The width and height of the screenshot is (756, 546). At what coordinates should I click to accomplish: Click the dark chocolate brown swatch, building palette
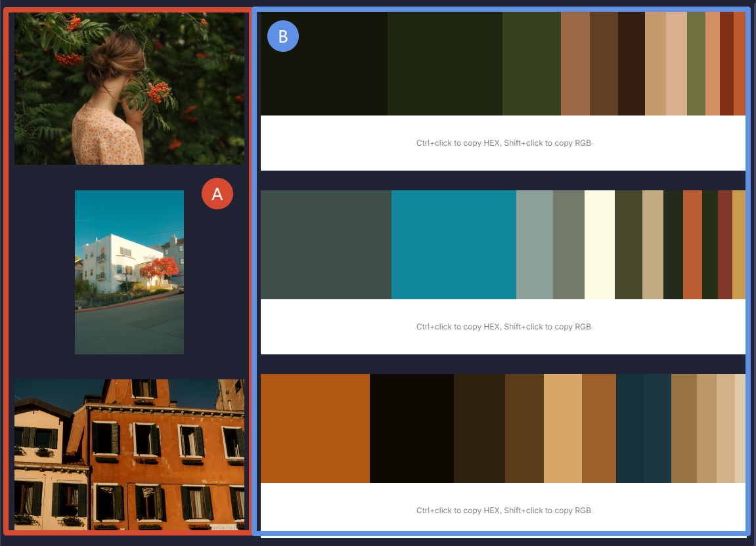[479, 429]
